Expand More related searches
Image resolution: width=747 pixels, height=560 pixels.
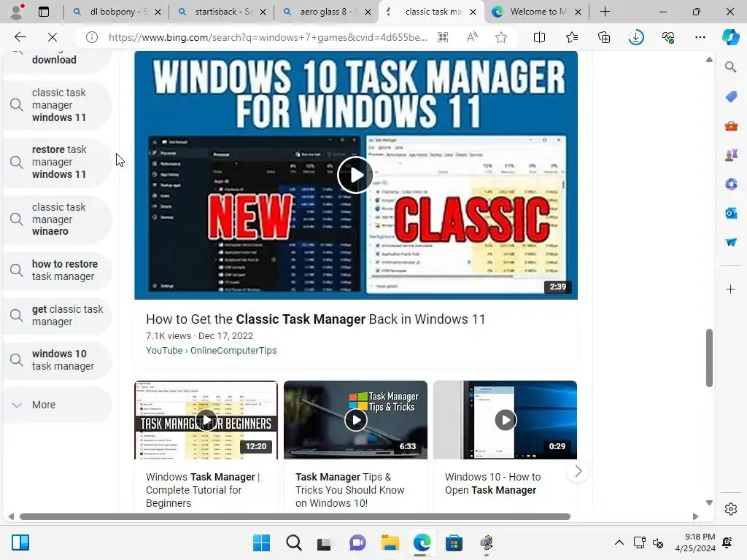[x=57, y=405]
